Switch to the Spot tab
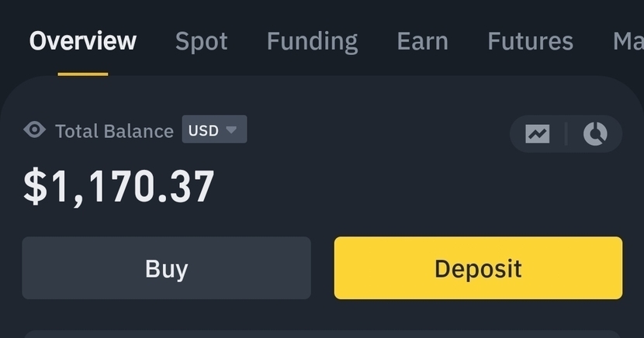 click(202, 40)
